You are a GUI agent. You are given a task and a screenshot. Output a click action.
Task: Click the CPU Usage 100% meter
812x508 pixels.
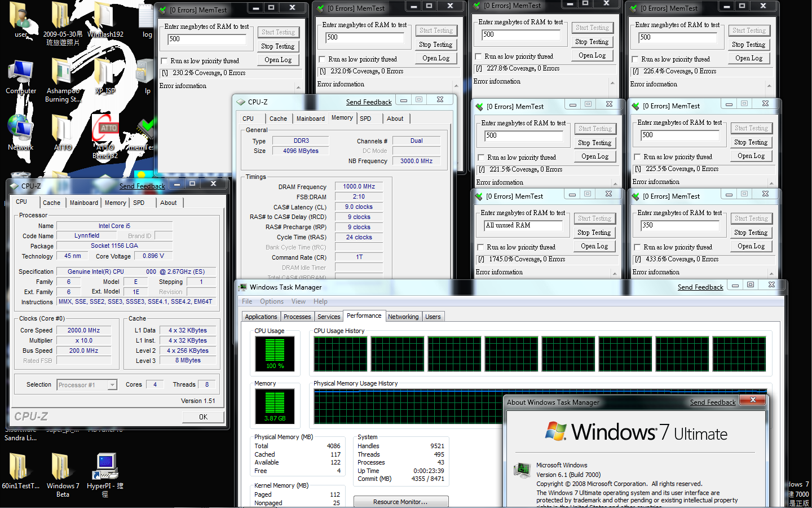(x=275, y=354)
